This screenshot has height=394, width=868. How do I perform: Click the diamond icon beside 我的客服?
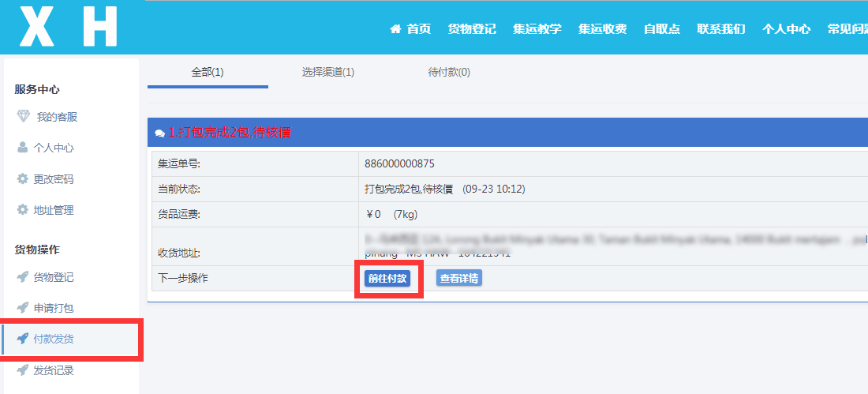click(x=23, y=117)
